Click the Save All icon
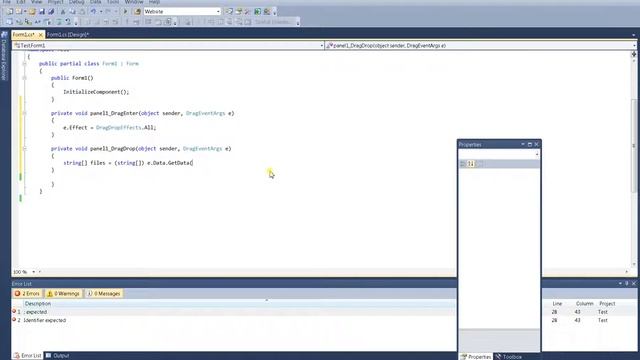Viewport: 640px width, 360px height. [x=51, y=11]
